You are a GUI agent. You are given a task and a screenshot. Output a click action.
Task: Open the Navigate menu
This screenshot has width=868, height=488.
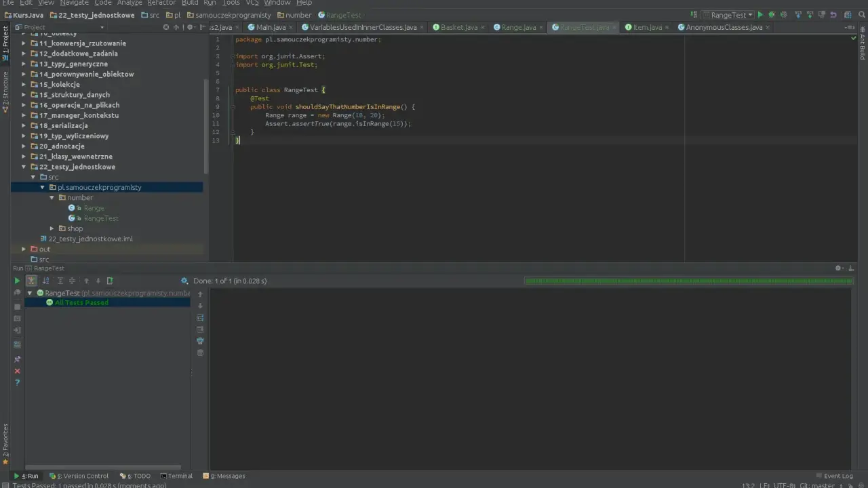[74, 3]
